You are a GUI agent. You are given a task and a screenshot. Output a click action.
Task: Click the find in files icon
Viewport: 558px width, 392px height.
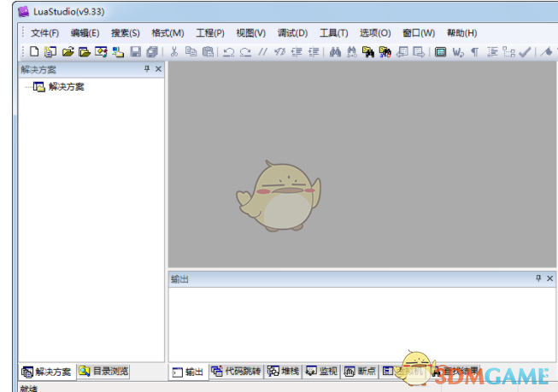point(368,52)
